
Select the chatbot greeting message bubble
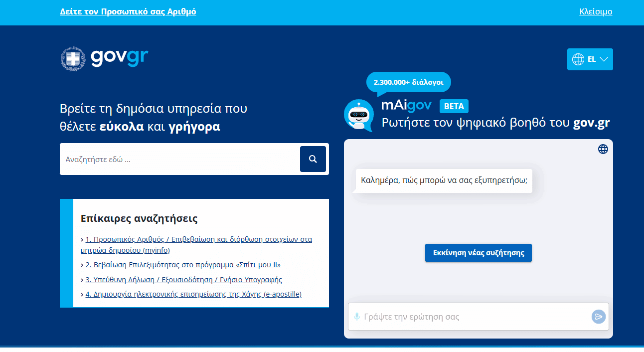pyautogui.click(x=444, y=180)
